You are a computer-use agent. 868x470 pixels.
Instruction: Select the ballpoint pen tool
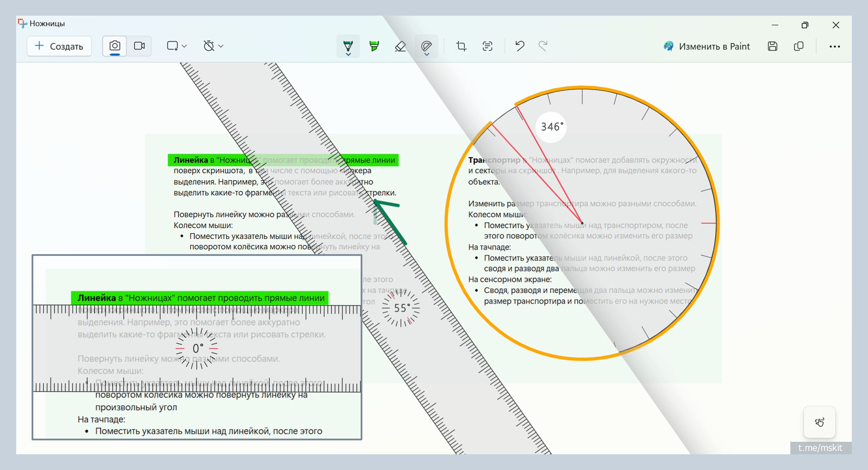348,46
